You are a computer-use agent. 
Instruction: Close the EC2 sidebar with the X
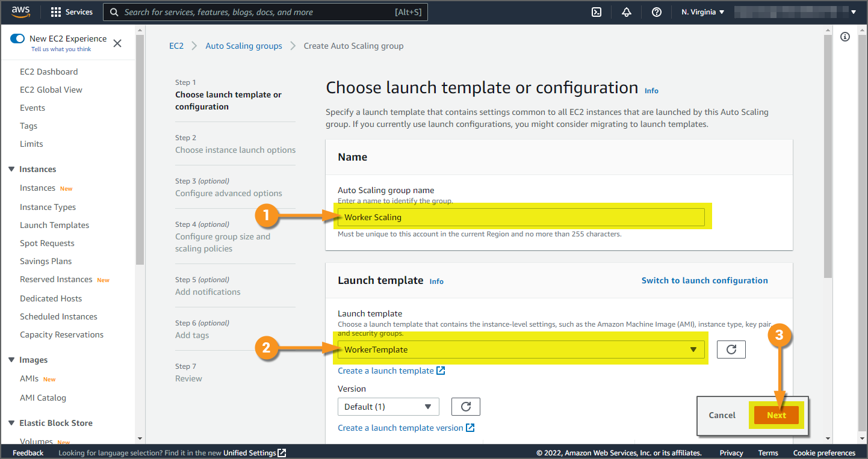click(117, 43)
